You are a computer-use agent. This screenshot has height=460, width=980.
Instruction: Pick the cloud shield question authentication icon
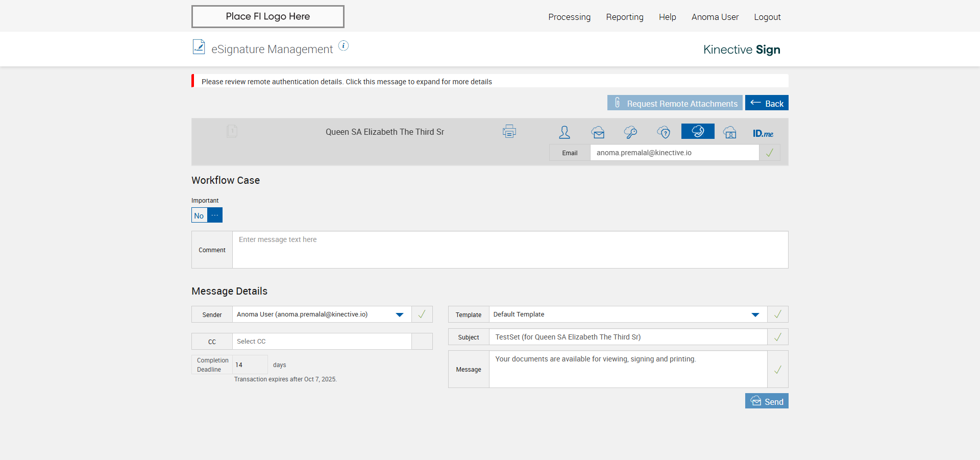664,133
